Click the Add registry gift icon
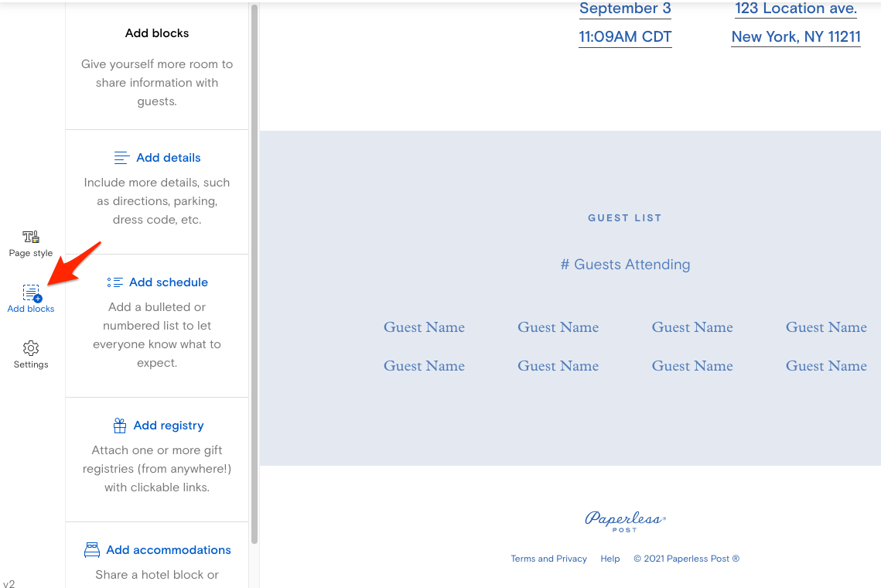881x588 pixels. pyautogui.click(x=119, y=426)
